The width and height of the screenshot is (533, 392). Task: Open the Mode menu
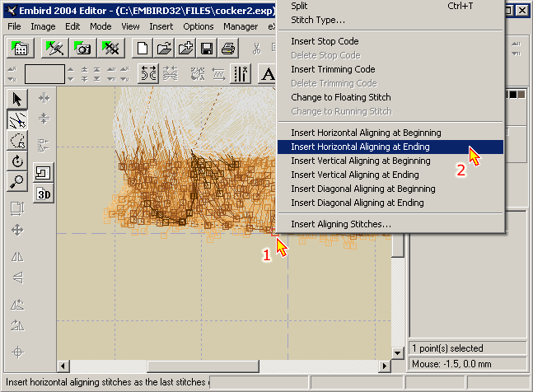pyautogui.click(x=101, y=26)
